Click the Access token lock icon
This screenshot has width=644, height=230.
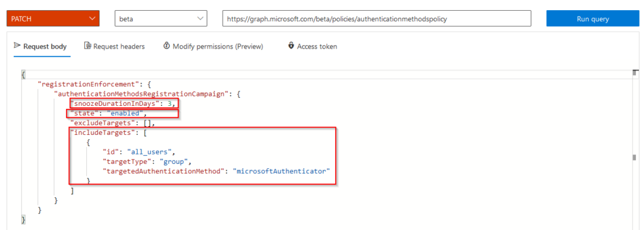click(x=291, y=45)
